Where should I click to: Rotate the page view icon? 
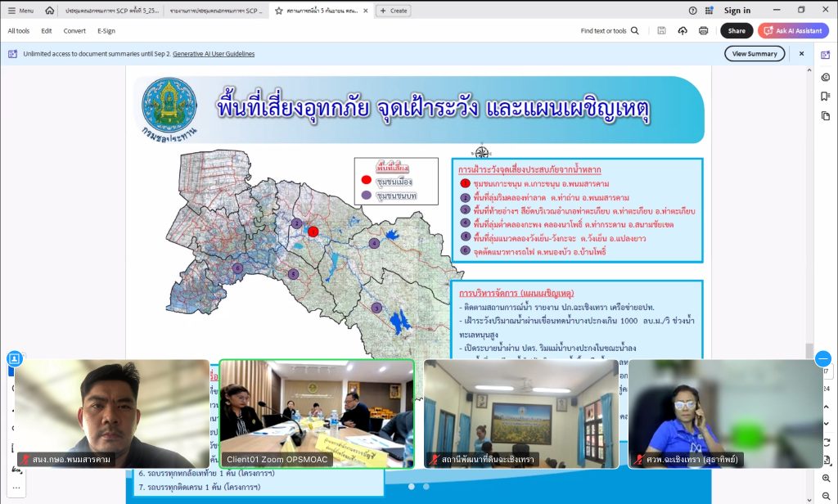[x=827, y=443]
